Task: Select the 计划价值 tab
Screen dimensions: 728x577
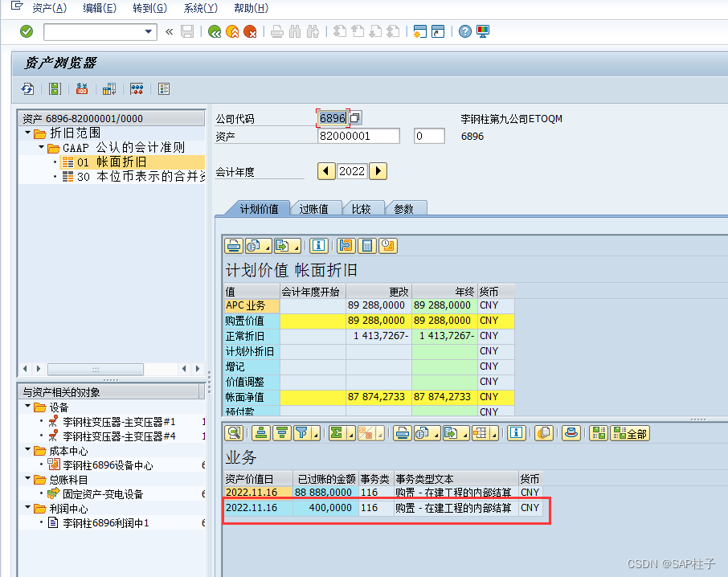Action: [259, 209]
